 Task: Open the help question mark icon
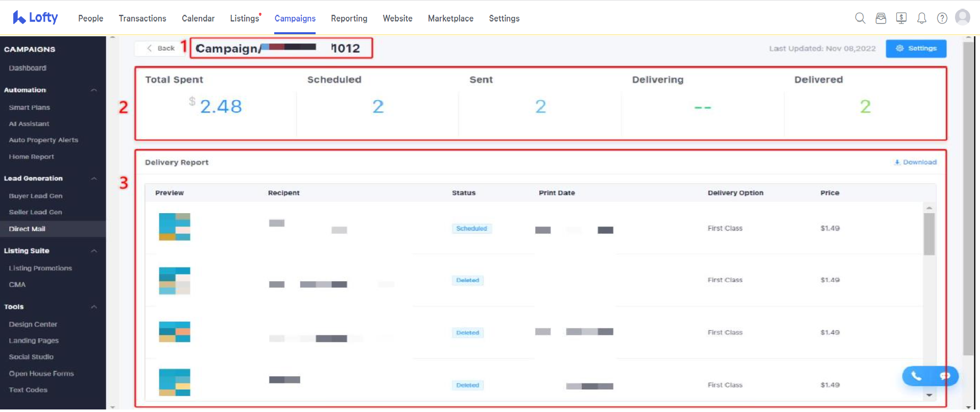point(942,18)
